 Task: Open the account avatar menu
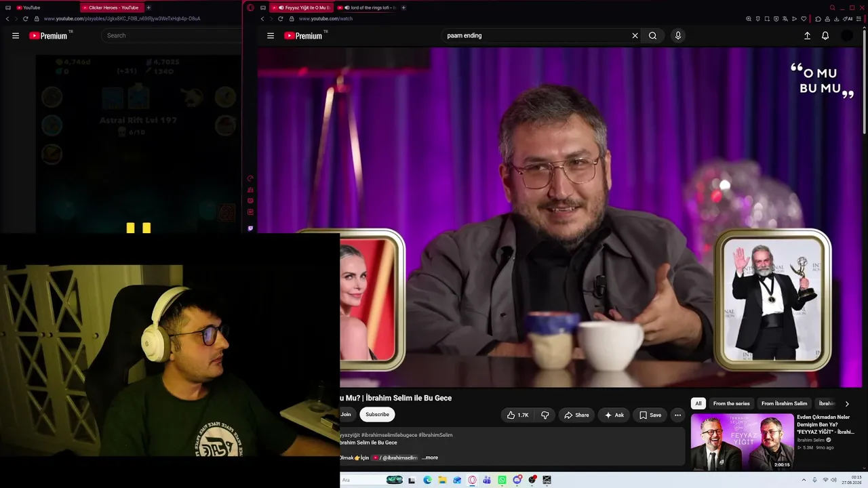click(x=847, y=36)
